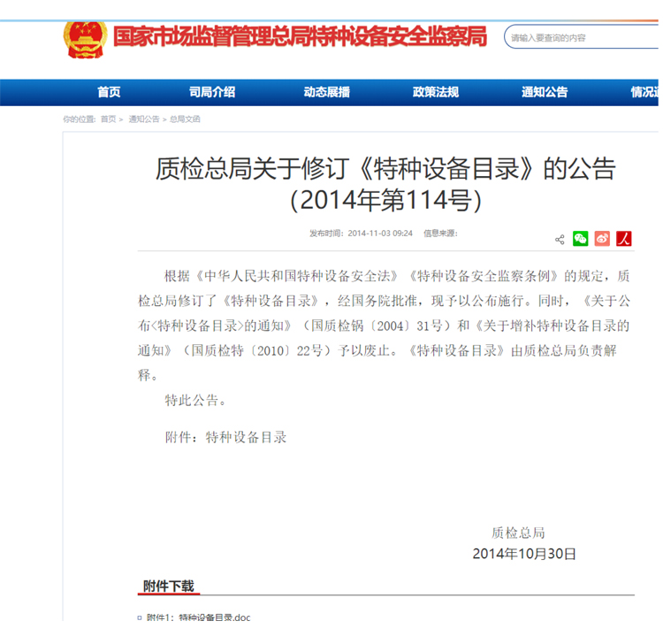
Task: Click the 情况通报 navigation item
Action: coord(644,92)
